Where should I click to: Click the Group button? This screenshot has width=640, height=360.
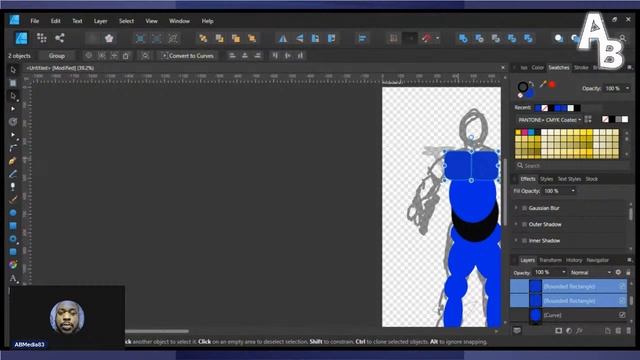(57, 56)
